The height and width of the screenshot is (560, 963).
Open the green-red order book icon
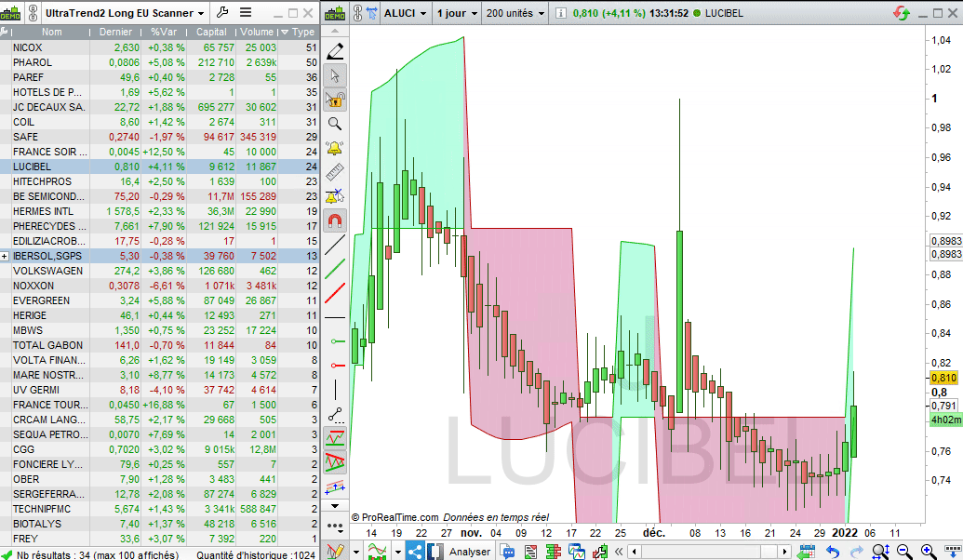click(554, 552)
